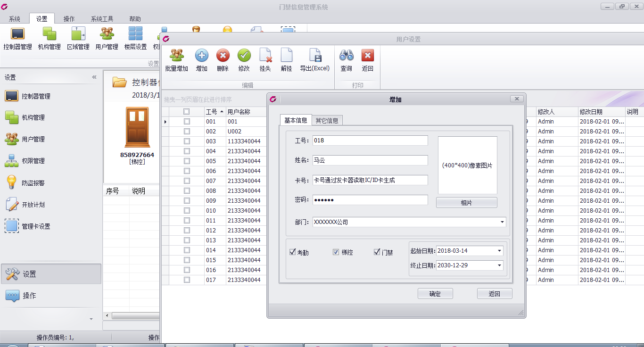Image resolution: width=644 pixels, height=347 pixels.
Task: Open 控制器管理 in the ribbon
Action: pos(17,34)
